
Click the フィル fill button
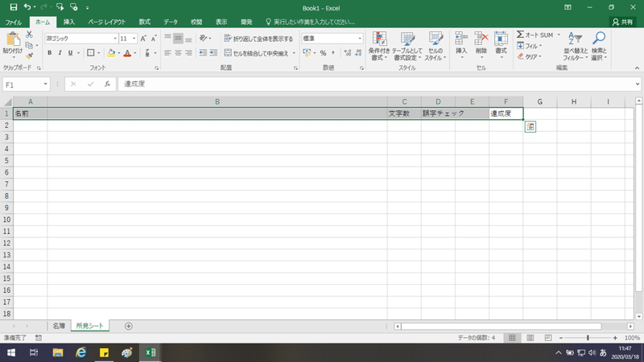pos(530,46)
